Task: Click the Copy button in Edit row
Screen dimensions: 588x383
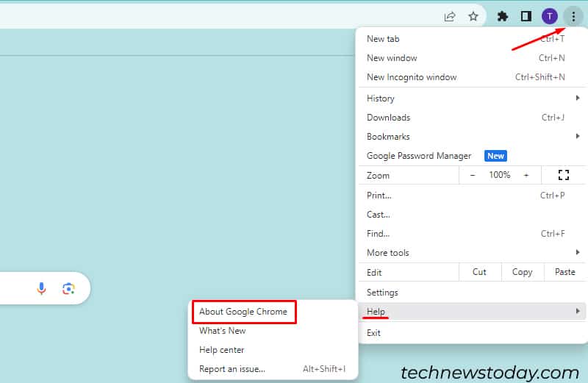Action: (523, 272)
